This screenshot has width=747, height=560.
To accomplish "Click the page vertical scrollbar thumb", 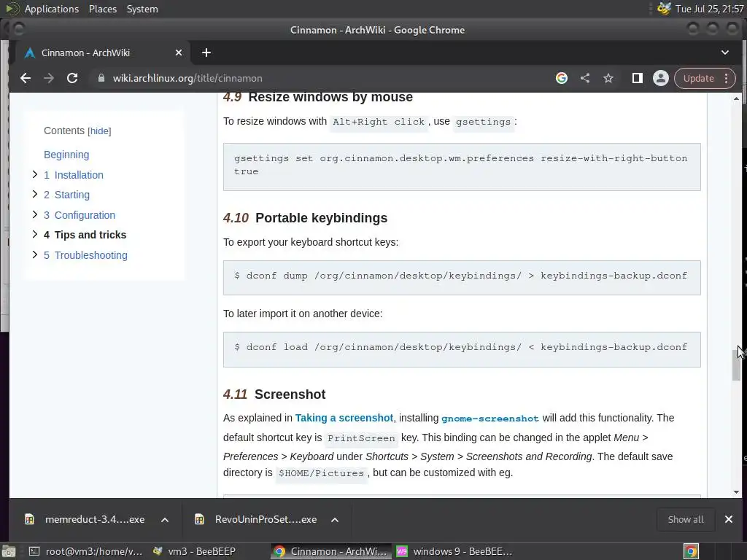I will [x=736, y=365].
